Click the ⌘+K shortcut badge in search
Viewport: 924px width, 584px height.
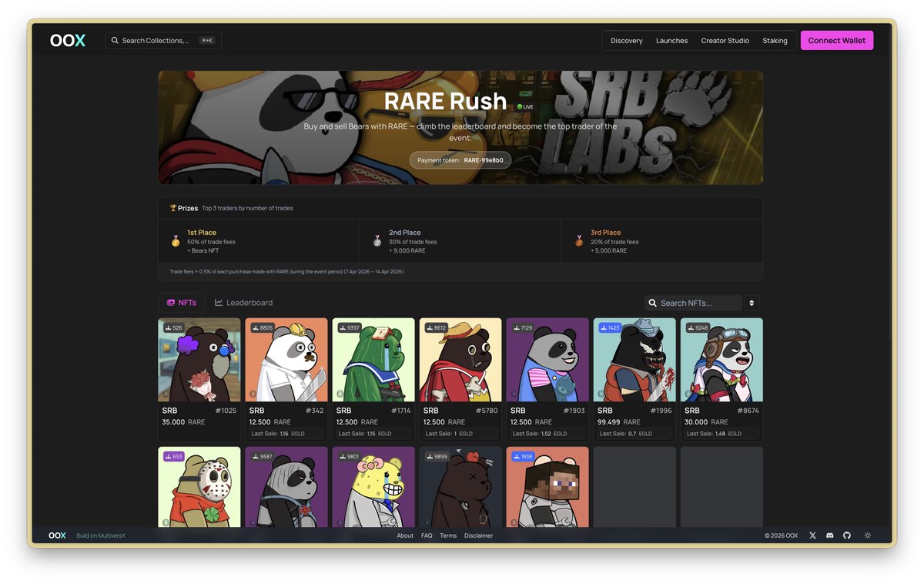[207, 41]
